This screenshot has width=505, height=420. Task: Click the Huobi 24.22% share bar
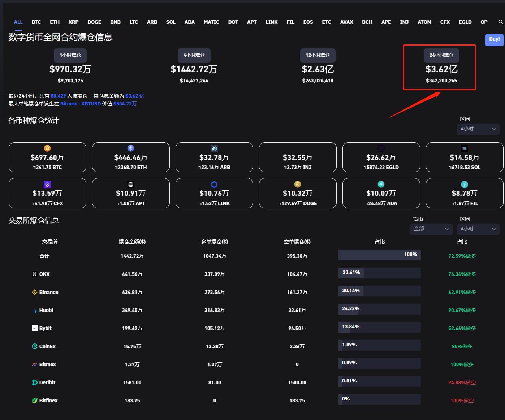[x=380, y=309]
